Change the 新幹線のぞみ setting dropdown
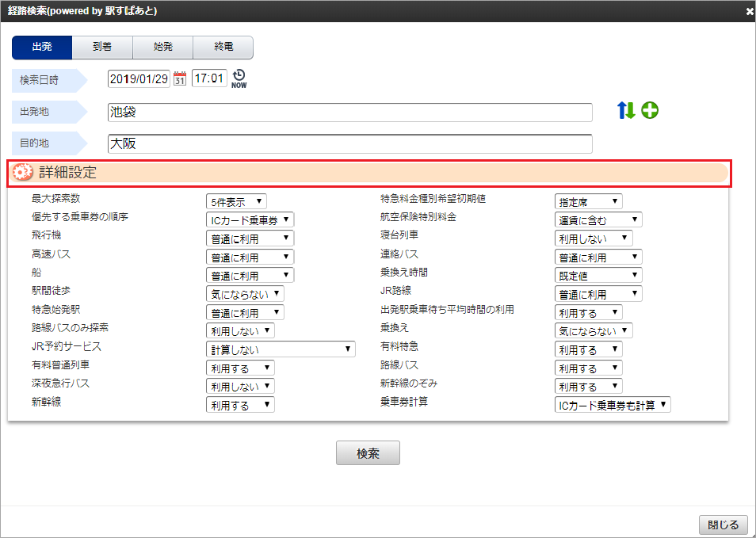The width and height of the screenshot is (756, 538). coord(588,386)
